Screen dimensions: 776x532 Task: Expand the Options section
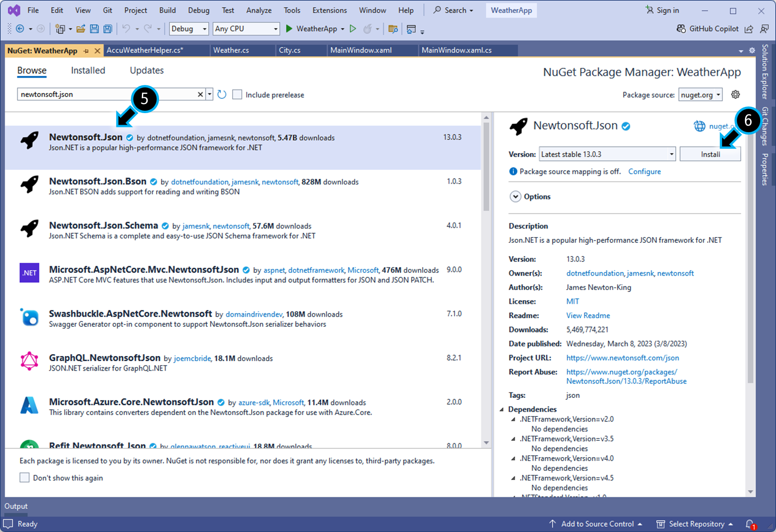515,197
